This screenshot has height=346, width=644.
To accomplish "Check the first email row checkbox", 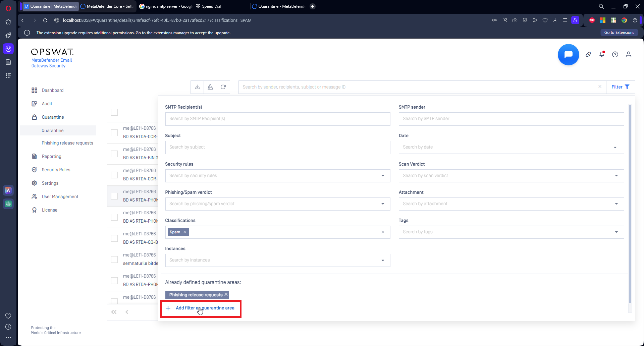I will coord(114,133).
